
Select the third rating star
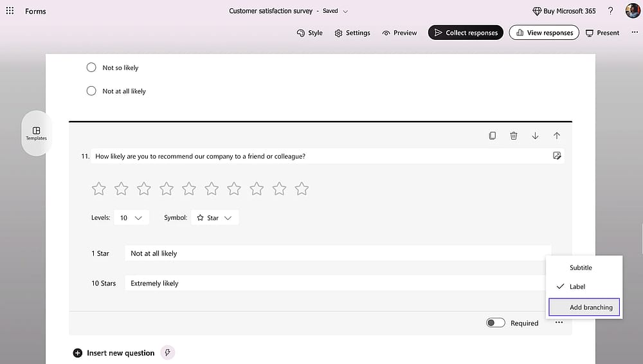(x=144, y=189)
